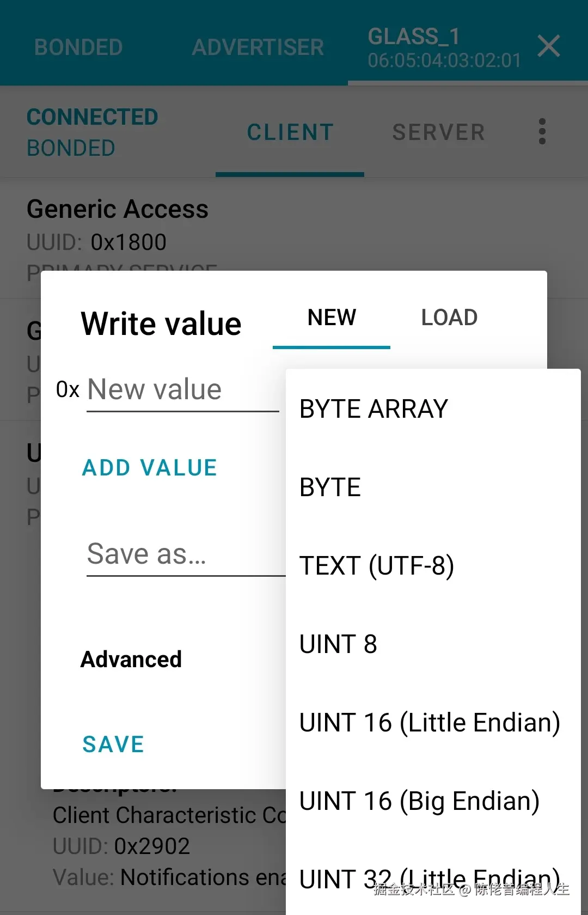Choose UINT 16 (Big Endian) format
The image size is (588, 915).
[x=419, y=801]
